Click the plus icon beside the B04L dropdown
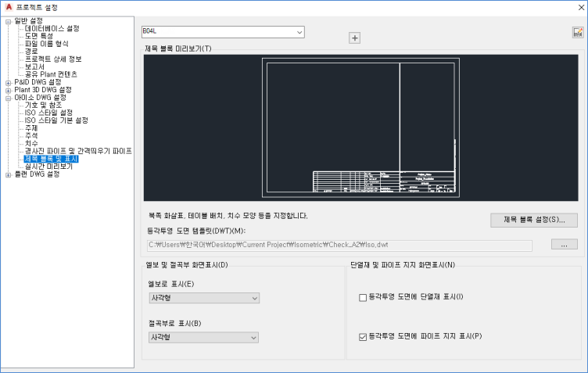This screenshot has height=373, width=588. coord(354,38)
